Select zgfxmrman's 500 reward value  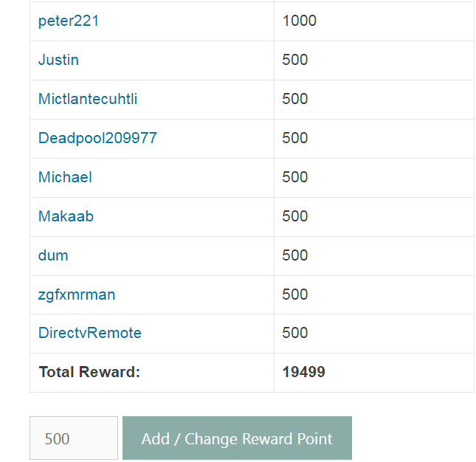pyautogui.click(x=294, y=294)
